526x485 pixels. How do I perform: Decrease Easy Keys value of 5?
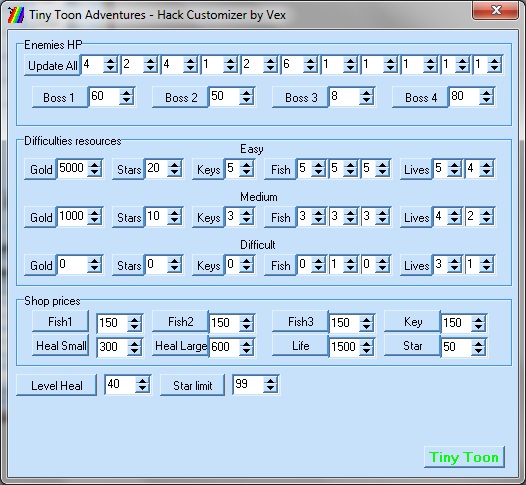click(247, 172)
